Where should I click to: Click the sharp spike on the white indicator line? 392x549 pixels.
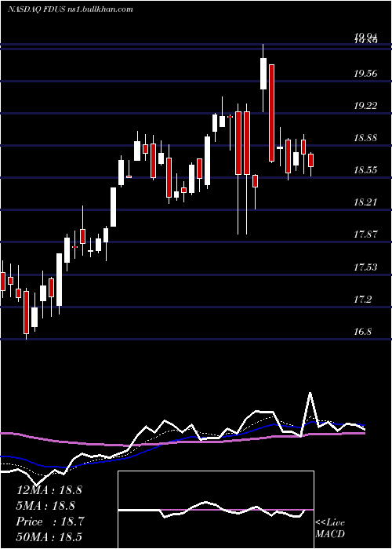tap(310, 393)
